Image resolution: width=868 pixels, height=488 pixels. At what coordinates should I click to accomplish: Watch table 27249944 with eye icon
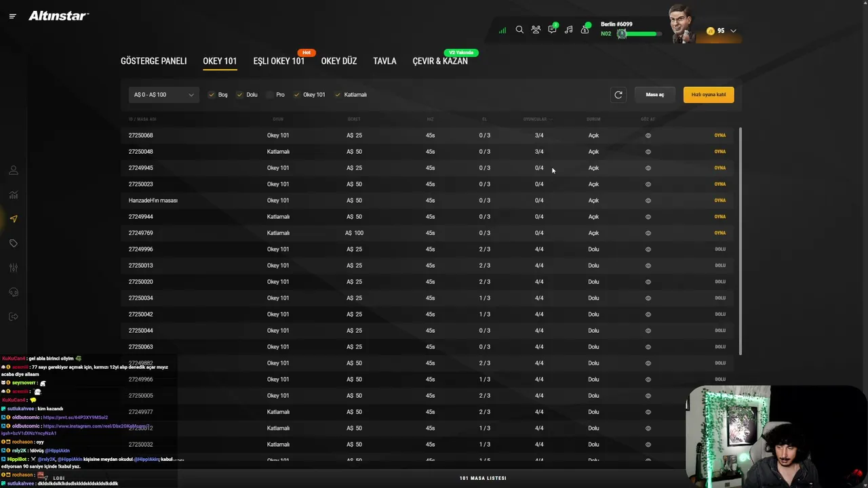[648, 217]
